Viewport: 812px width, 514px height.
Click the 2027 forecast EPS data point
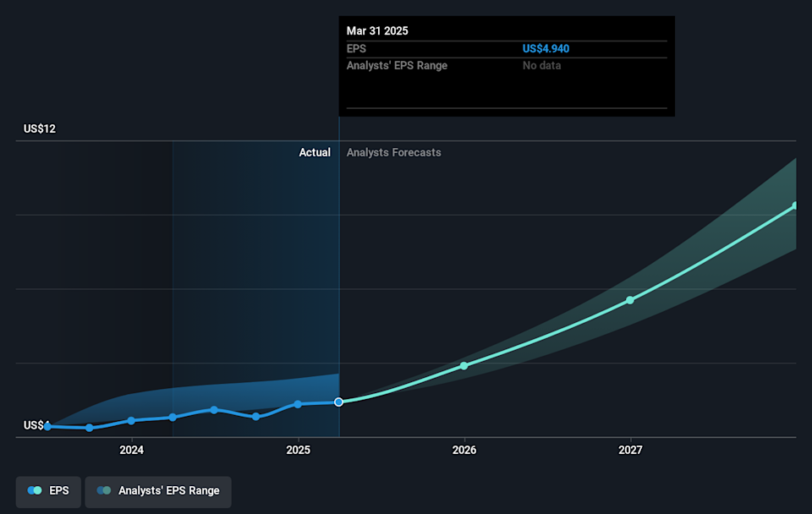[629, 300]
